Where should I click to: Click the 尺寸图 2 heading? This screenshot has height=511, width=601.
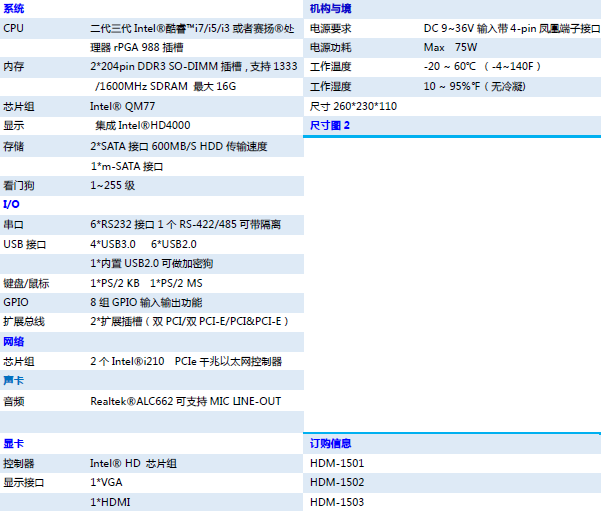[x=330, y=125]
